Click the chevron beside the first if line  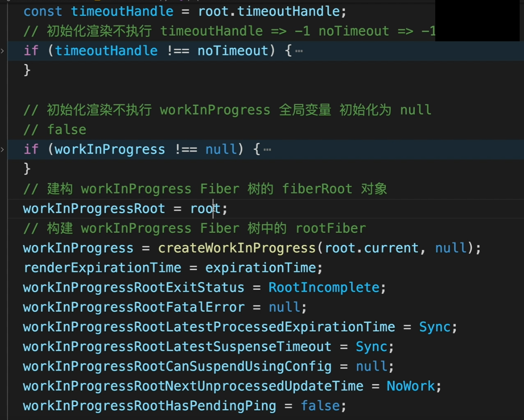tap(3, 50)
